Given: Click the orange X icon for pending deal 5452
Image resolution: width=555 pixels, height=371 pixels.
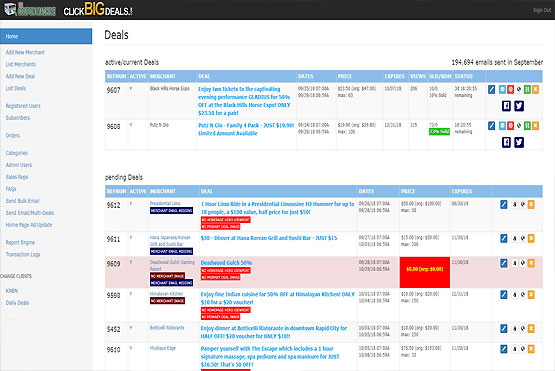Looking at the screenshot, I should coord(531,329).
